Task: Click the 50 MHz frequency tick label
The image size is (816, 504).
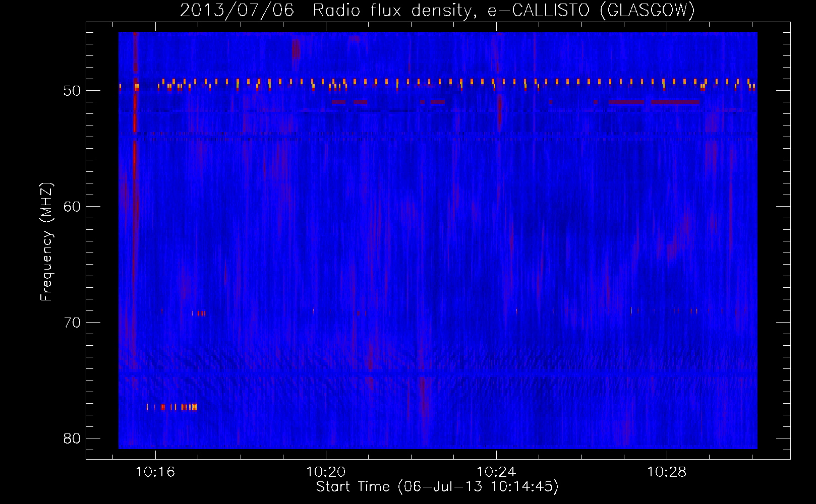Action: pyautogui.click(x=72, y=91)
